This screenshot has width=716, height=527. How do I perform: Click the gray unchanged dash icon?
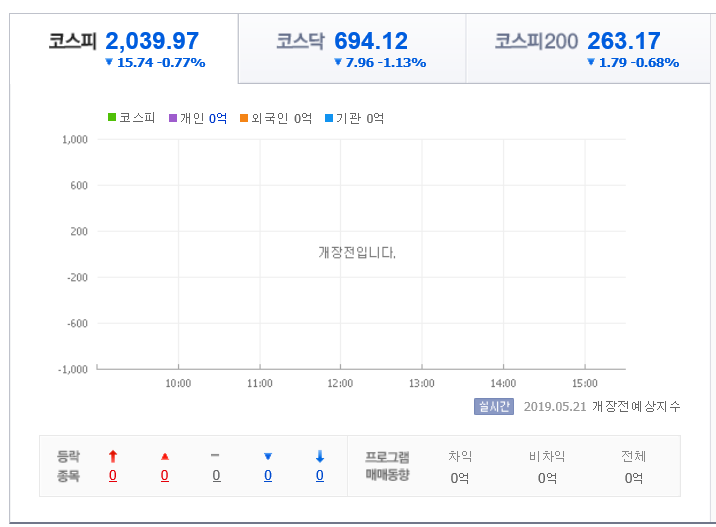click(x=215, y=455)
